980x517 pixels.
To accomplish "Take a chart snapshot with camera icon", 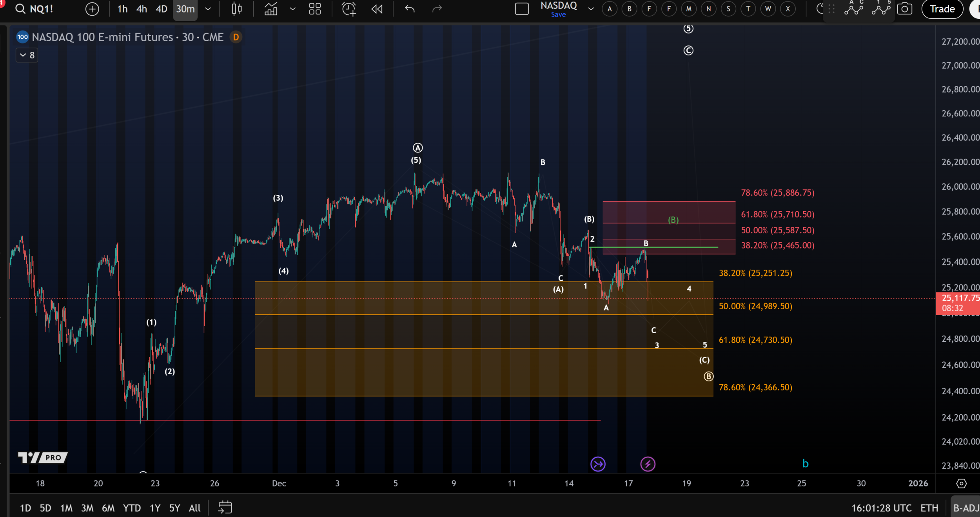I will pyautogui.click(x=904, y=9).
